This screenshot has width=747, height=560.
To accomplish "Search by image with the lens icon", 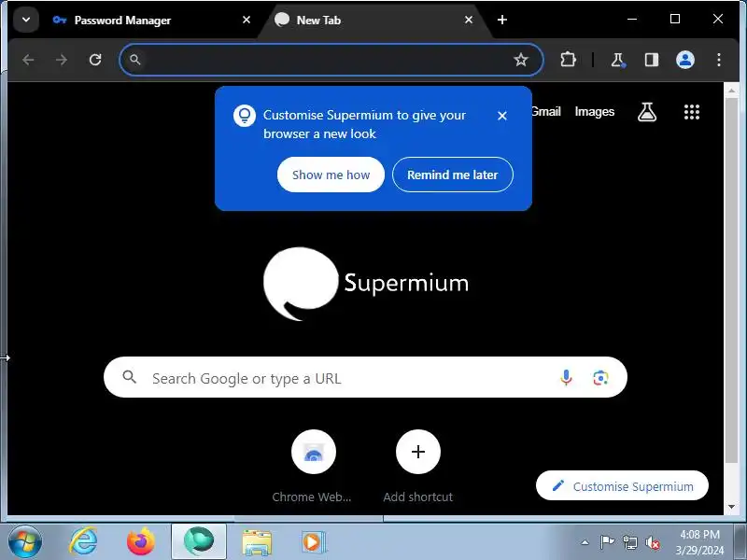I will (600, 378).
